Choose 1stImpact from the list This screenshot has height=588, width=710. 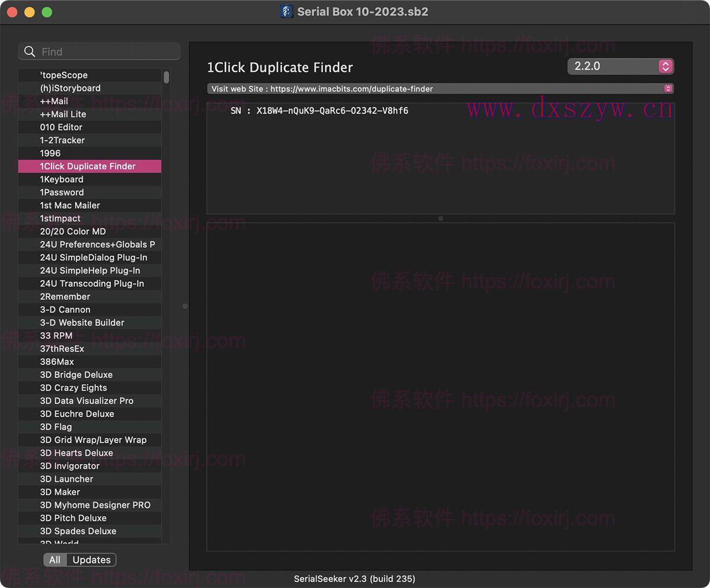pos(89,218)
